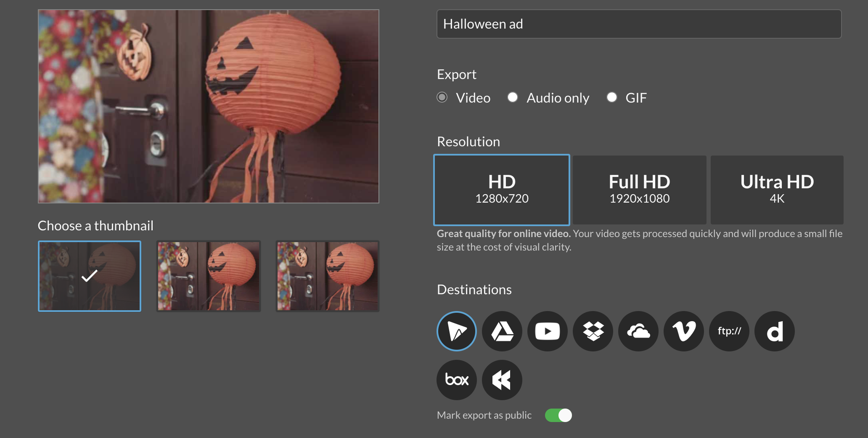868x438 pixels.
Task: Choose the third thumbnail option
Action: (x=328, y=276)
